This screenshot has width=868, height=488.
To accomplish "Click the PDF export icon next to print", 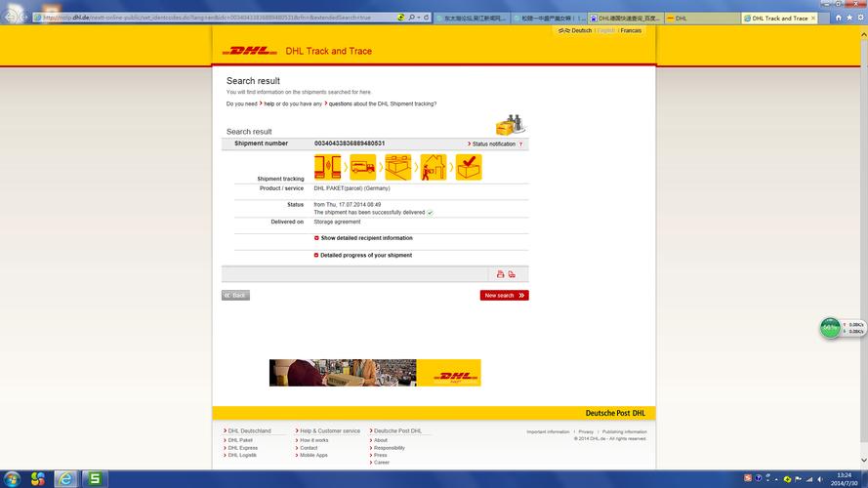I will click(x=512, y=274).
